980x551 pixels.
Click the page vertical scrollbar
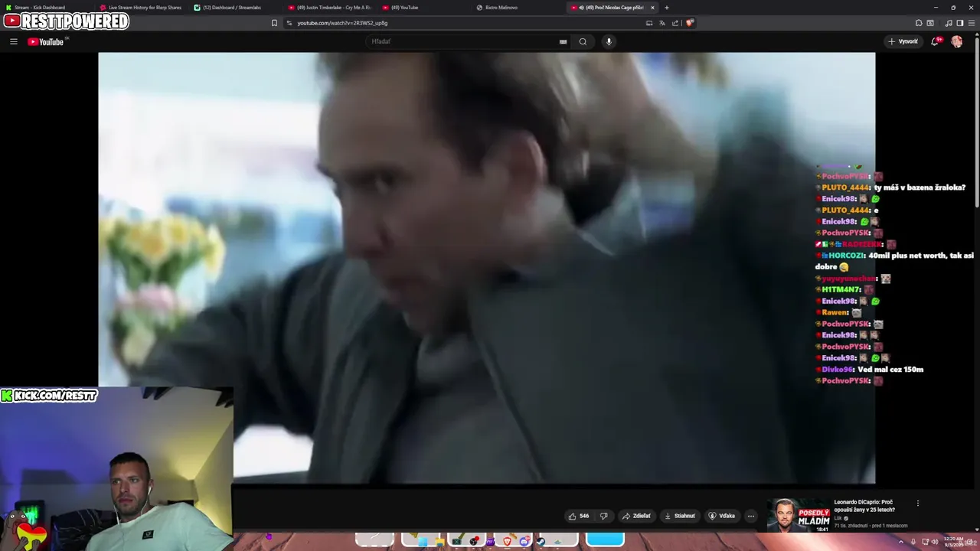(977, 122)
